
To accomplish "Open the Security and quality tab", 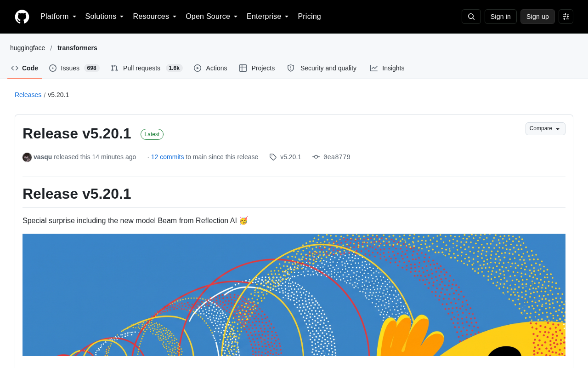I will pos(322,68).
